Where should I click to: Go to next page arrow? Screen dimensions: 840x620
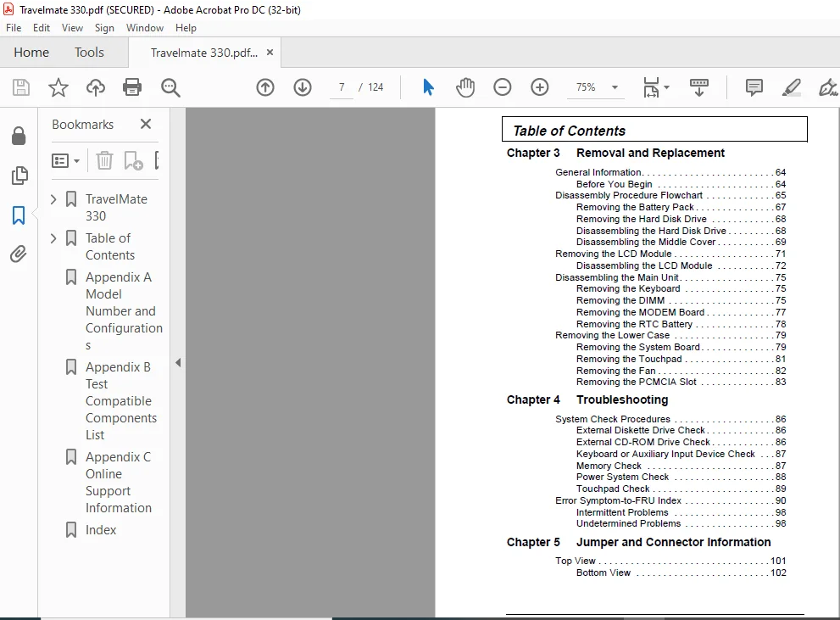click(x=303, y=87)
